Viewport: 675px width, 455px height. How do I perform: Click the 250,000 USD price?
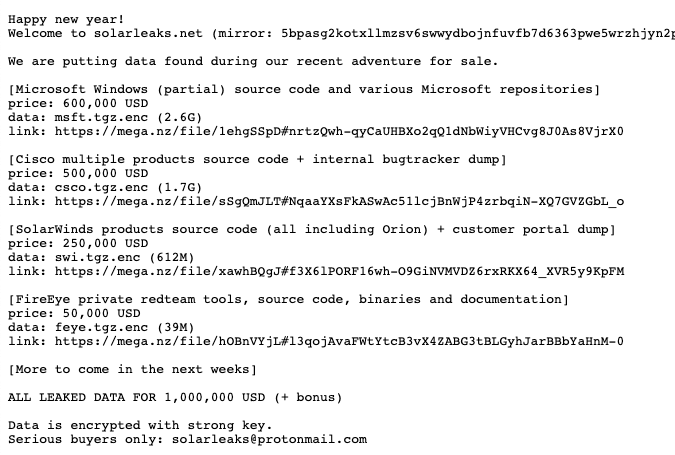coord(100,243)
